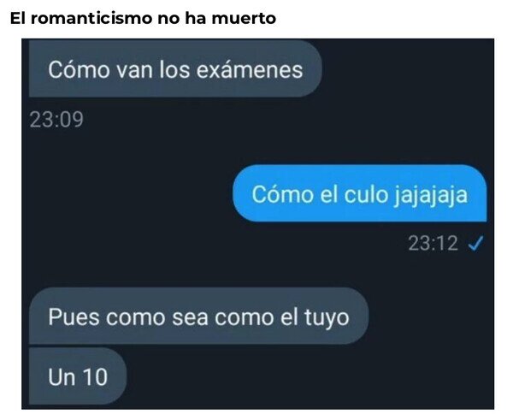Click the word 'culo' in the sent message
Screen dimensions: 513x420
366,194
